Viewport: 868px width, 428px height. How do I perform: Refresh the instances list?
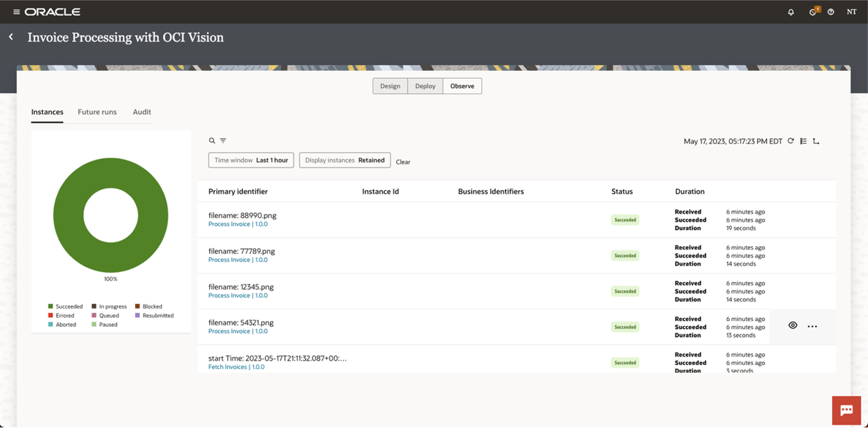[790, 141]
